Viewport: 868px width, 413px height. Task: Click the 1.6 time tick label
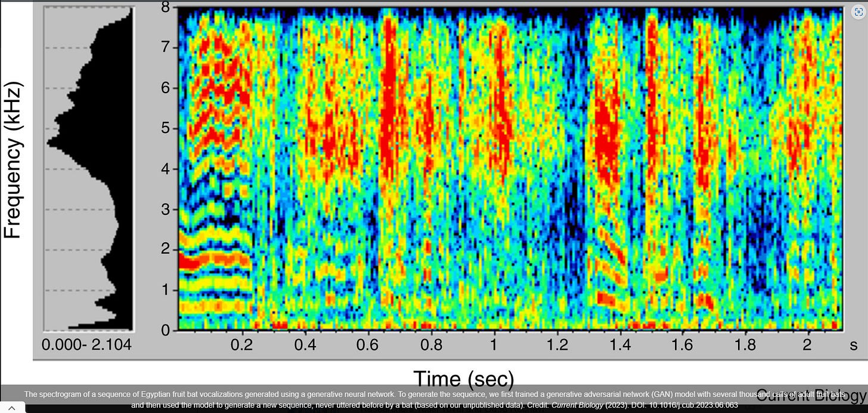coord(683,346)
